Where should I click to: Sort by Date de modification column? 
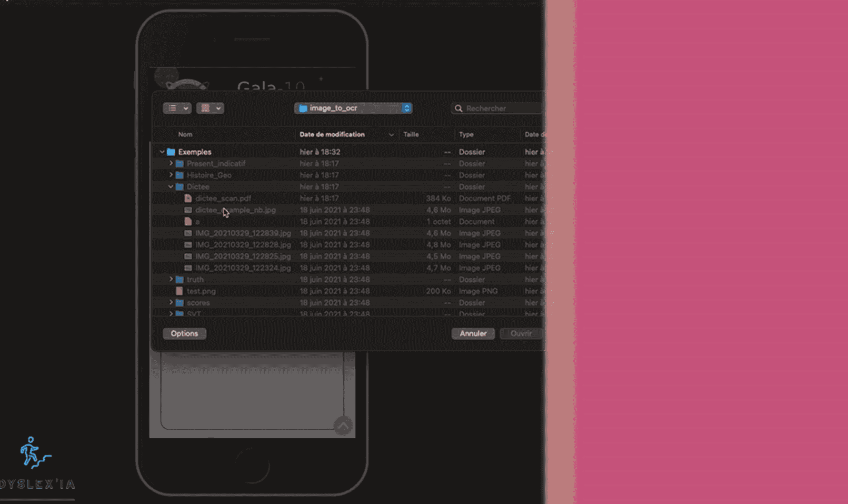pos(332,135)
